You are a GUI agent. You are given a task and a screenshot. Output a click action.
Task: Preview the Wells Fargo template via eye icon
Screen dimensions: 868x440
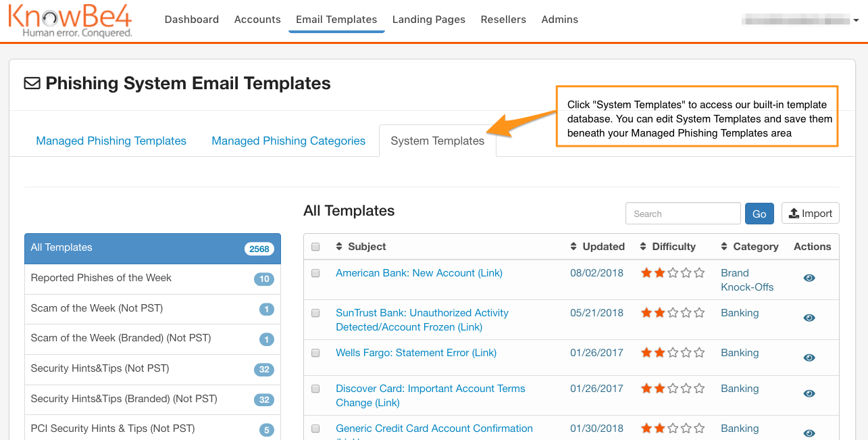pos(809,358)
